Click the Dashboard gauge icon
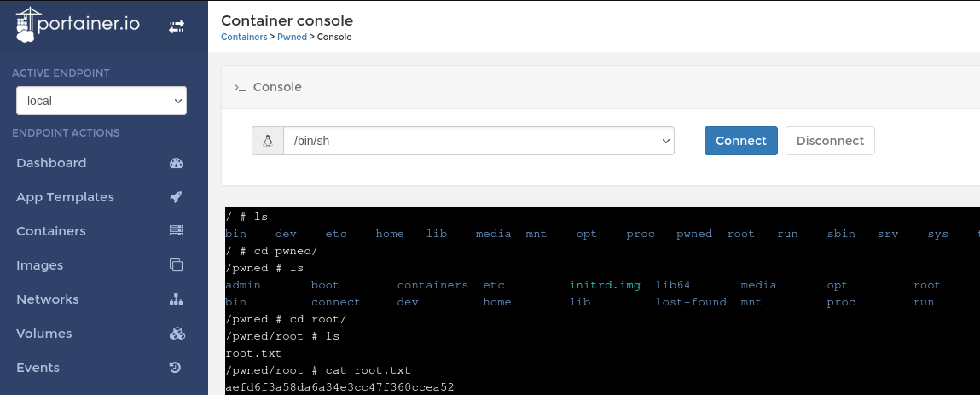The height and width of the screenshot is (395, 980). (x=177, y=163)
